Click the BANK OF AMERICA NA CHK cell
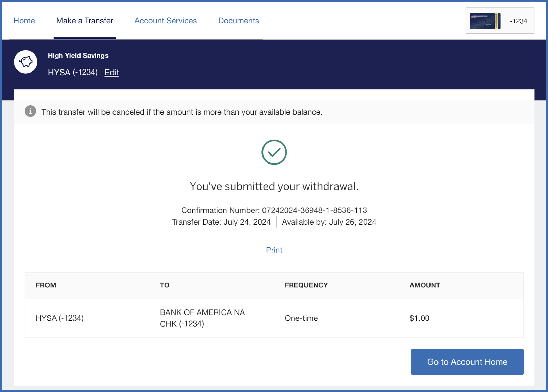Viewport: 548px width, 392px height. point(202,318)
